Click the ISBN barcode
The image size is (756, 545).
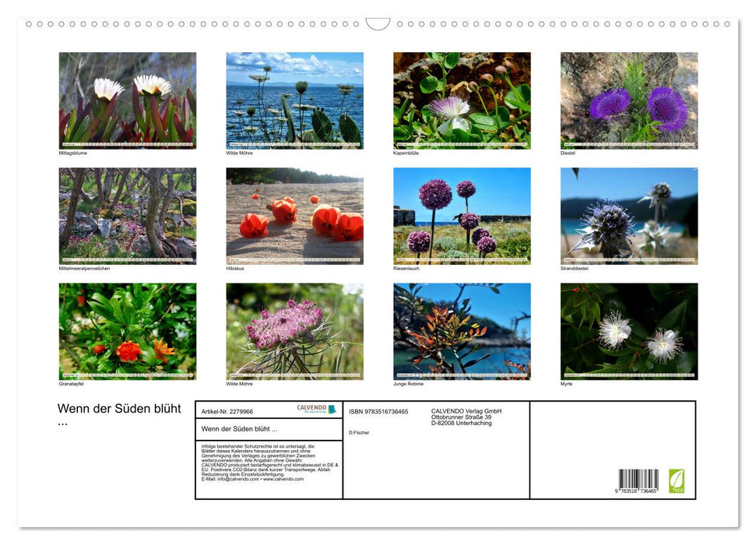pyautogui.click(x=638, y=481)
